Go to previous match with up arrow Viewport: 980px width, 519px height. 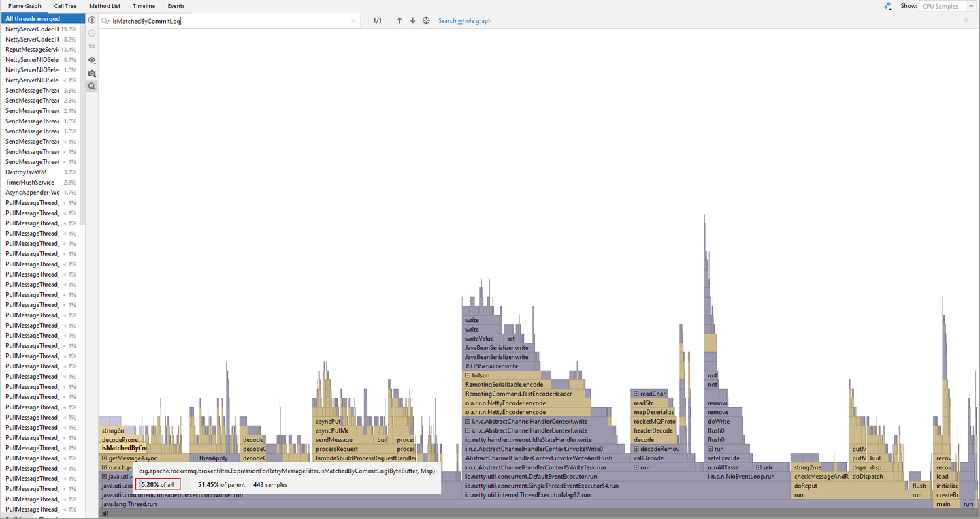click(x=399, y=20)
